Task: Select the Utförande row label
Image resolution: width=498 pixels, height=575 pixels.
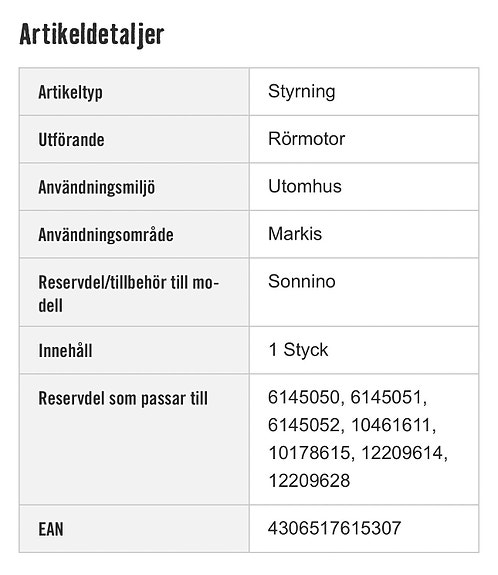Action: pyautogui.click(x=71, y=140)
